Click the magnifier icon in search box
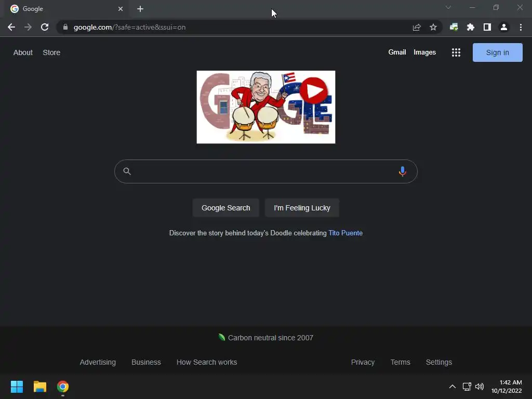The height and width of the screenshot is (399, 532). (x=127, y=171)
